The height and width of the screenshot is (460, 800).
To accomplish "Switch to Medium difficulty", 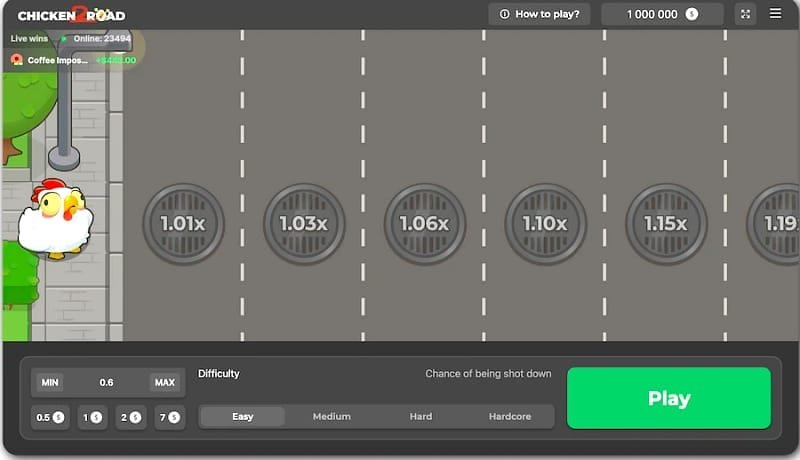I will point(332,416).
